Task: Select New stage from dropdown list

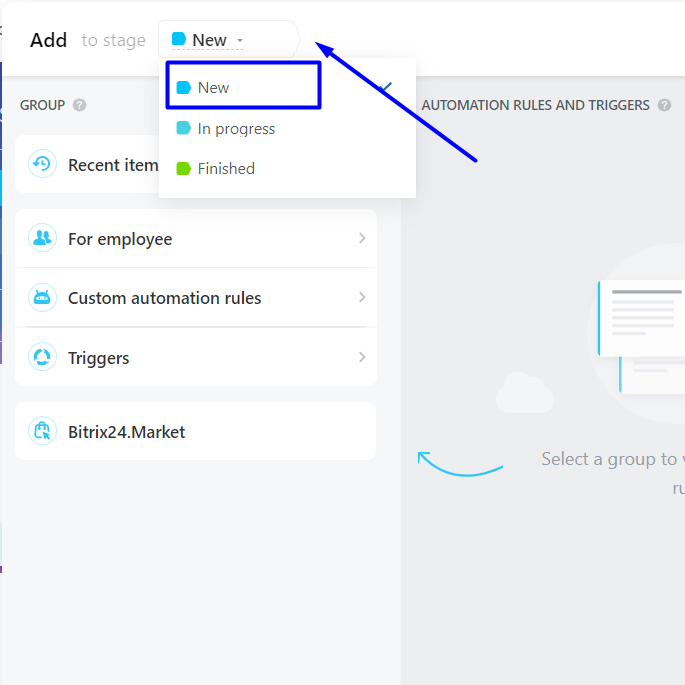Action: (x=213, y=88)
